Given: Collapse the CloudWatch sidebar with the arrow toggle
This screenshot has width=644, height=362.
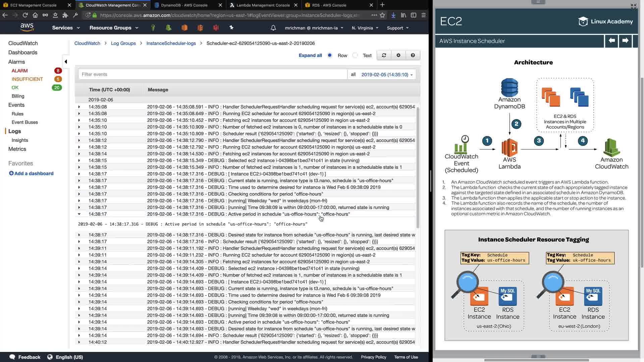Looking at the screenshot, I should [x=66, y=61].
